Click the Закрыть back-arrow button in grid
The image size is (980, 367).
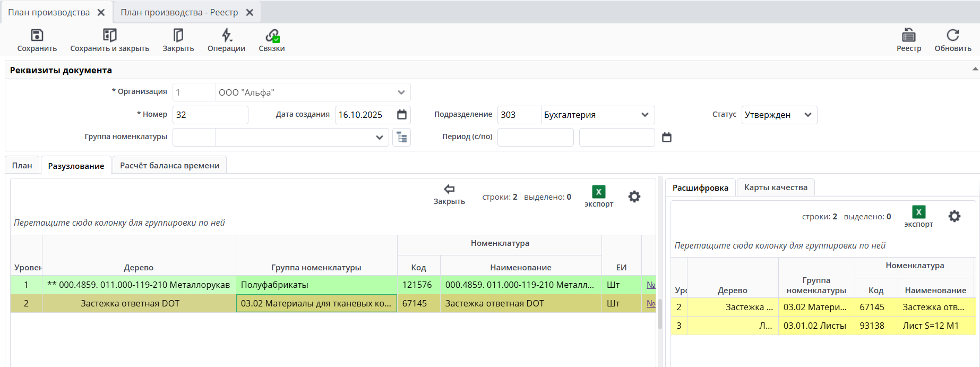pos(449,190)
